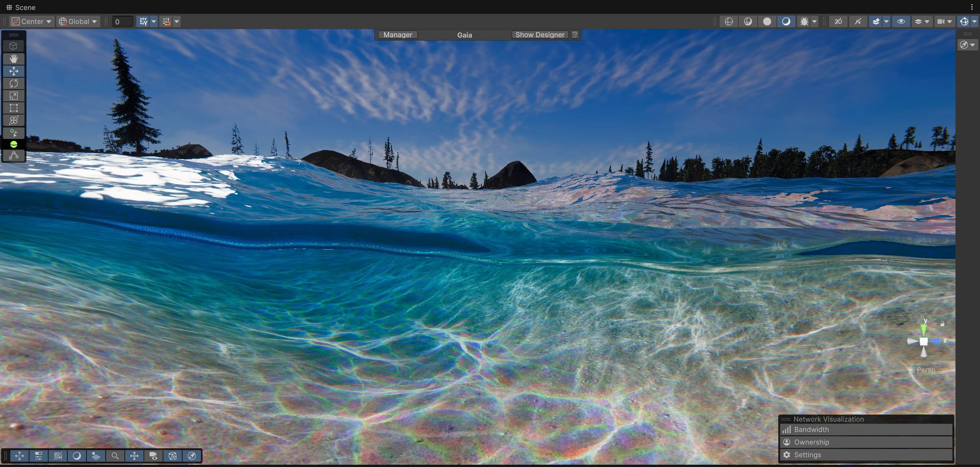Select the Scale tool

pyautogui.click(x=14, y=96)
